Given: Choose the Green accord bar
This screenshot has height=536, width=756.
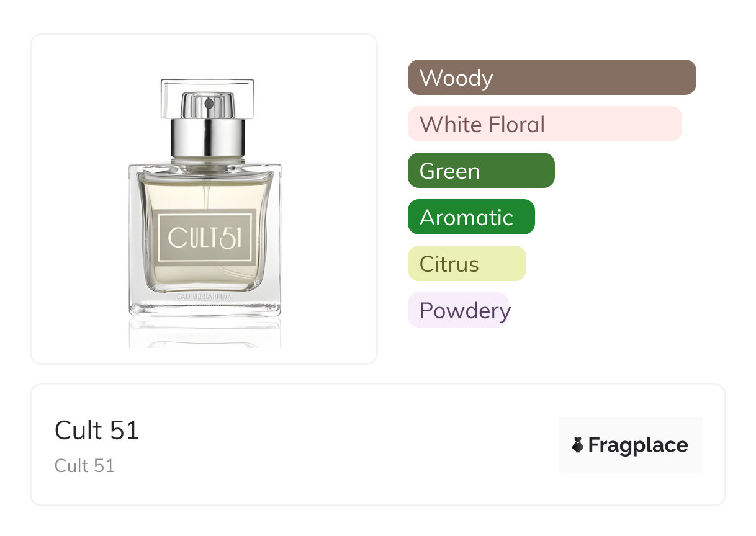Looking at the screenshot, I should coord(480,171).
